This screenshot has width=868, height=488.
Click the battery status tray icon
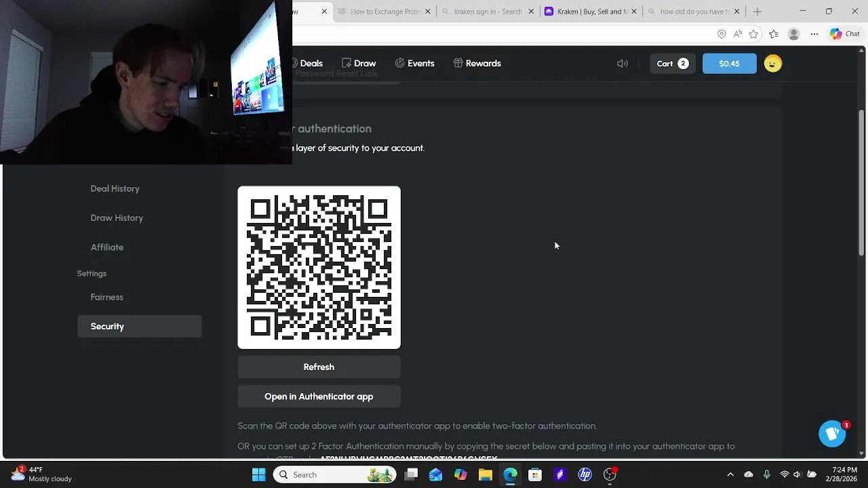tap(812, 474)
